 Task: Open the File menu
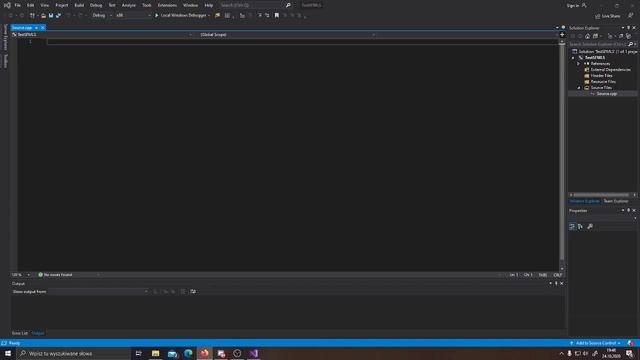pos(18,5)
